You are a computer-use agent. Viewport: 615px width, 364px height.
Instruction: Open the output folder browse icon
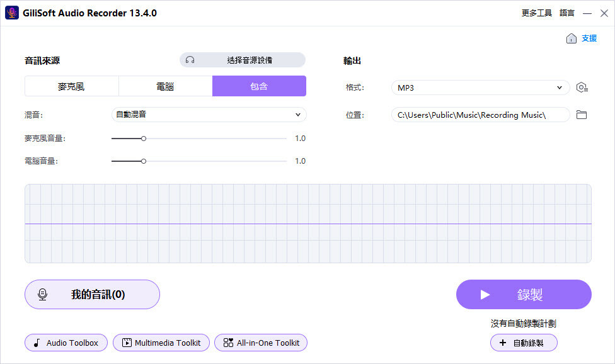(582, 115)
